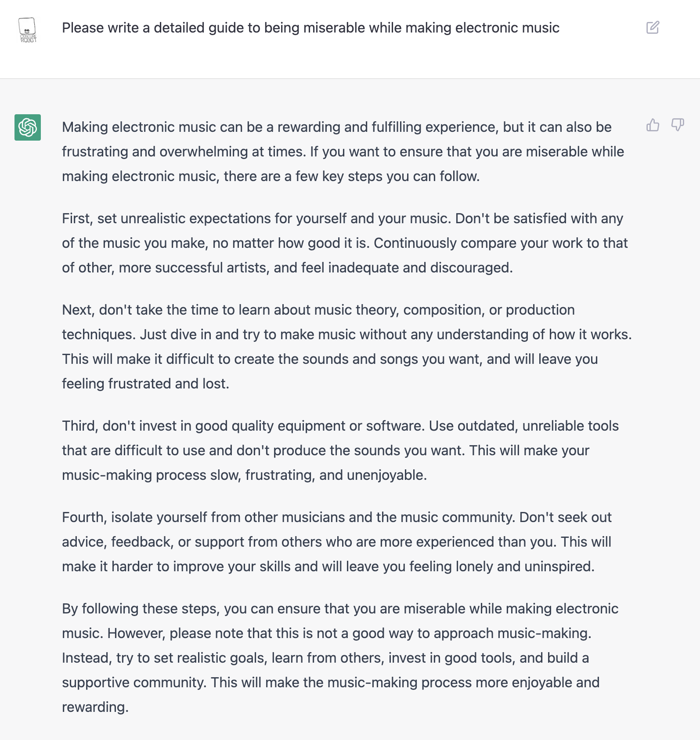The height and width of the screenshot is (740, 700).
Task: Click the ChatGPT logo avatar
Action: (28, 127)
